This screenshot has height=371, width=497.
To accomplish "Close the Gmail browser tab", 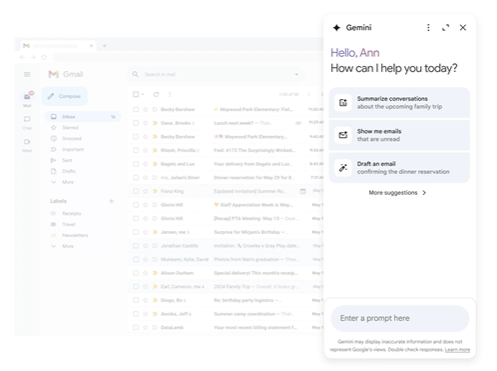I will point(91,46).
